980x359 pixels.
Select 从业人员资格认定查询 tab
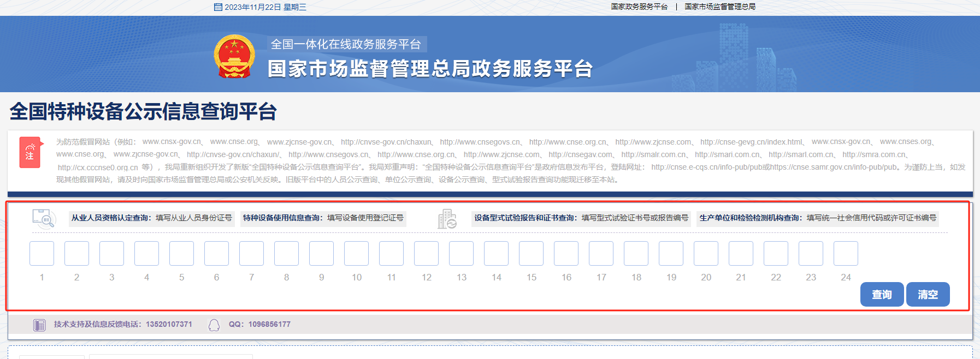[x=152, y=218]
